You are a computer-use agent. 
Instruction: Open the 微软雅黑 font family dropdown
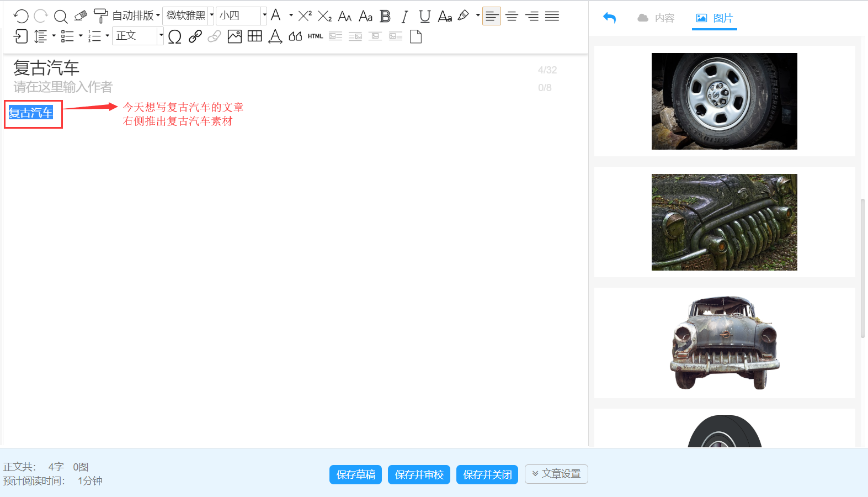[x=188, y=16]
